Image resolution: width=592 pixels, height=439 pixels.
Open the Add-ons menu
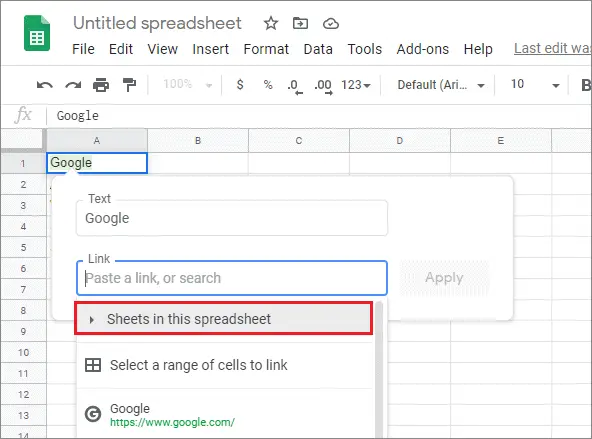pos(422,49)
